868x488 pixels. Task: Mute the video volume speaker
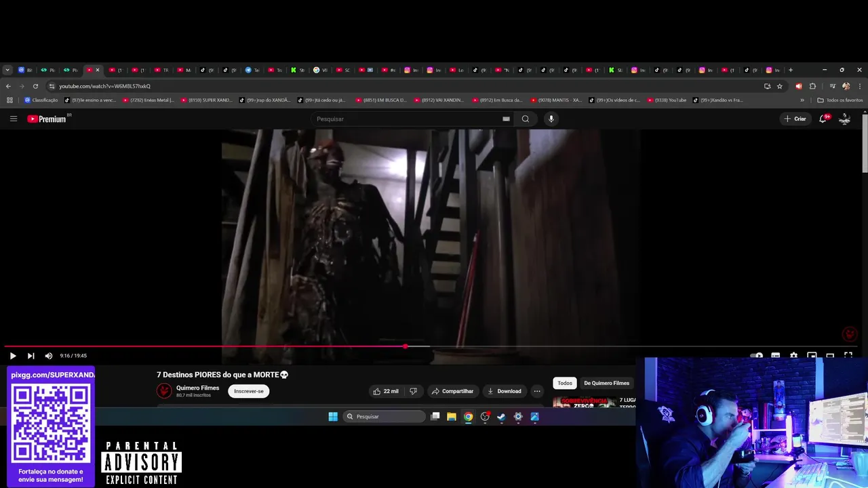click(x=49, y=356)
